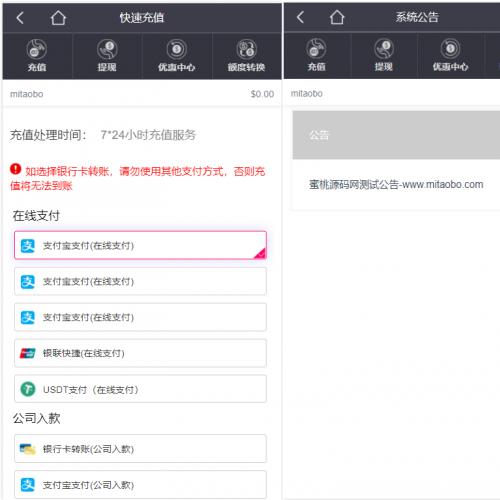Open 优惠中心 tab in 系统公告 screen
Viewport: 500px width, 500px height.
click(450, 55)
